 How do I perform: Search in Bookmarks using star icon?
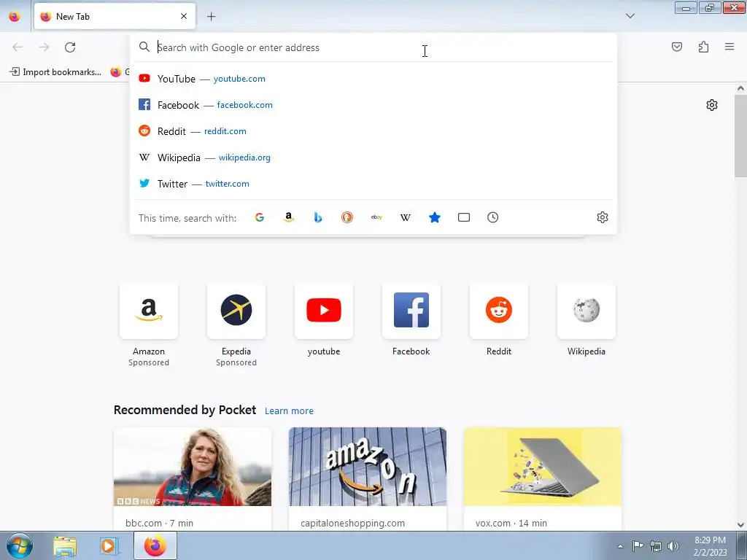coord(435,217)
